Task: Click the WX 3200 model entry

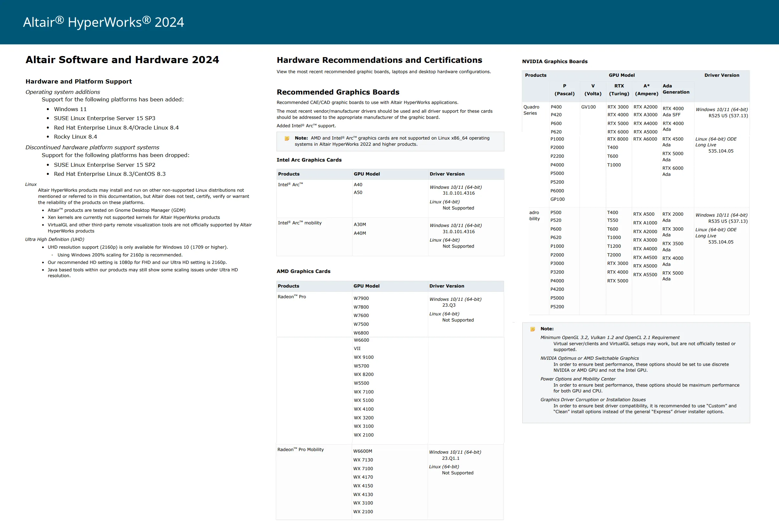Action: pyautogui.click(x=364, y=418)
